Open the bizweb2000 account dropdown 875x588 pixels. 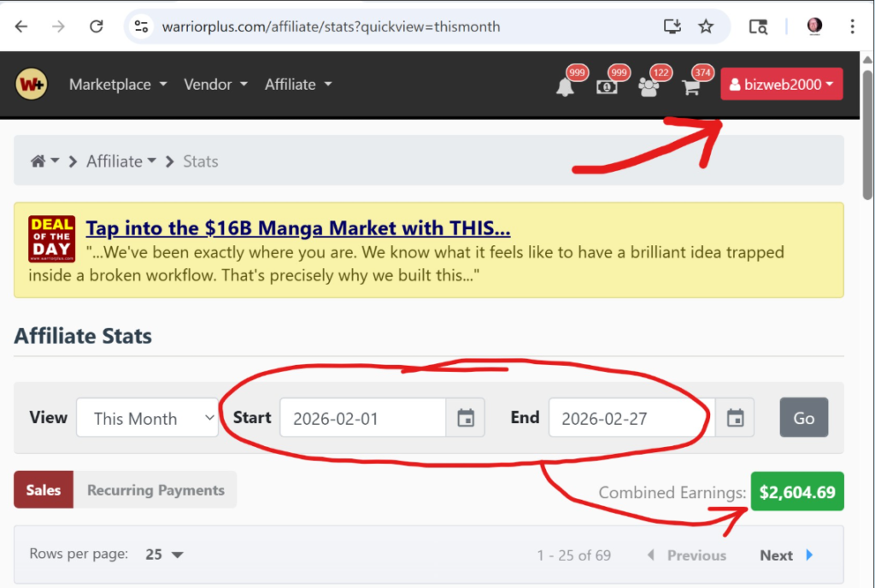[781, 84]
